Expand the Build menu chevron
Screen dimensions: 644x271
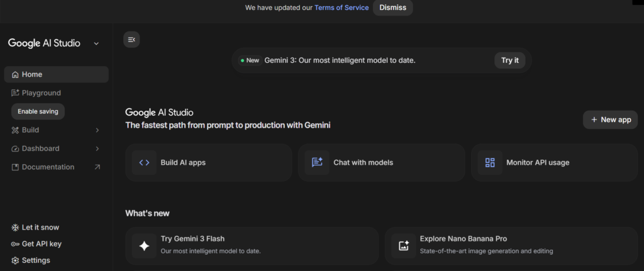coord(97,130)
